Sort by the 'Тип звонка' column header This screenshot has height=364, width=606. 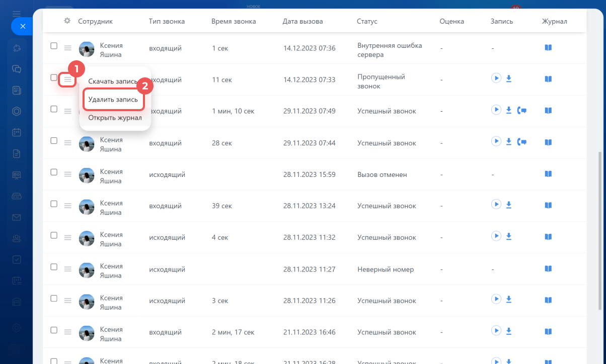pos(167,22)
